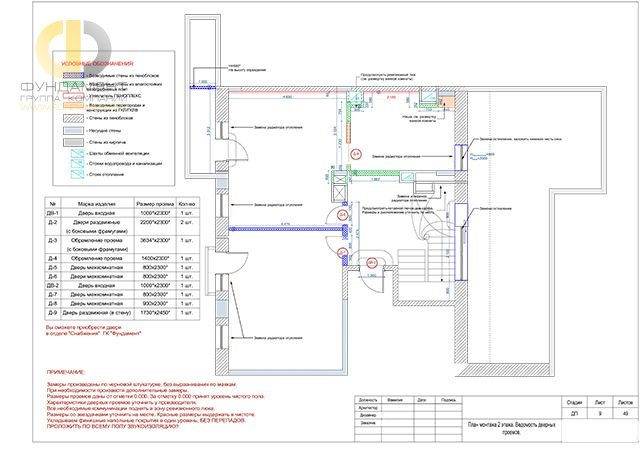Viewport: 640px width, 449px height.
Task: Select the ДВ-1 entrance door table row
Action: (122, 213)
